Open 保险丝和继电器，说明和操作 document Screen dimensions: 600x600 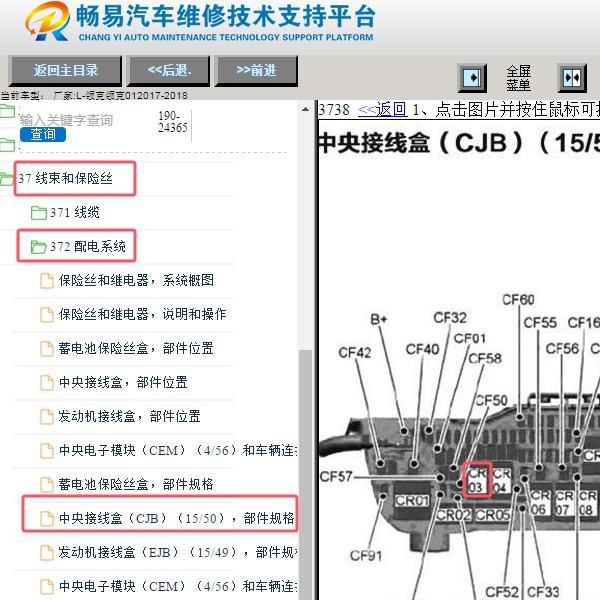(142, 315)
